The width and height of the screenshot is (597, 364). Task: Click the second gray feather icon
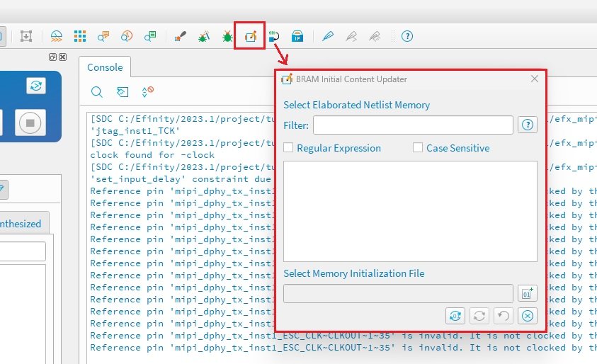[375, 36]
